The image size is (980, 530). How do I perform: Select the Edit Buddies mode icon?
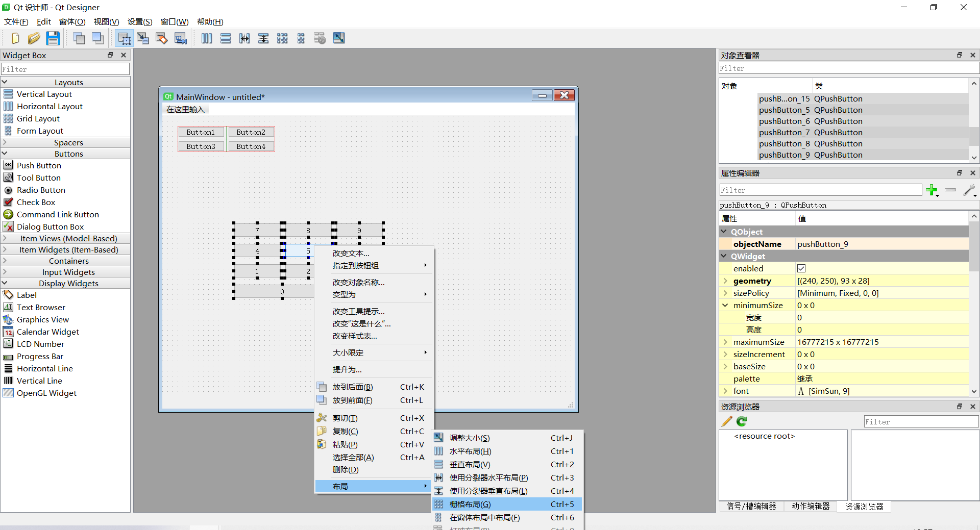coord(162,38)
